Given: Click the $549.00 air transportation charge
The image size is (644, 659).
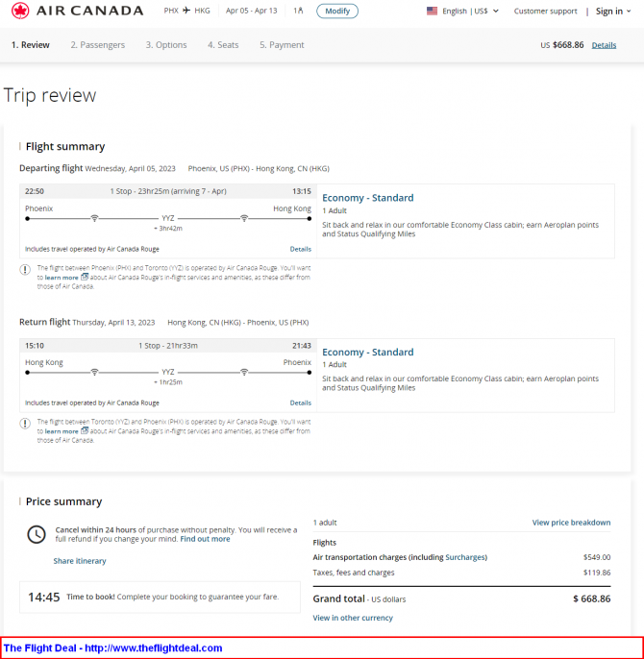Looking at the screenshot, I should [x=597, y=557].
